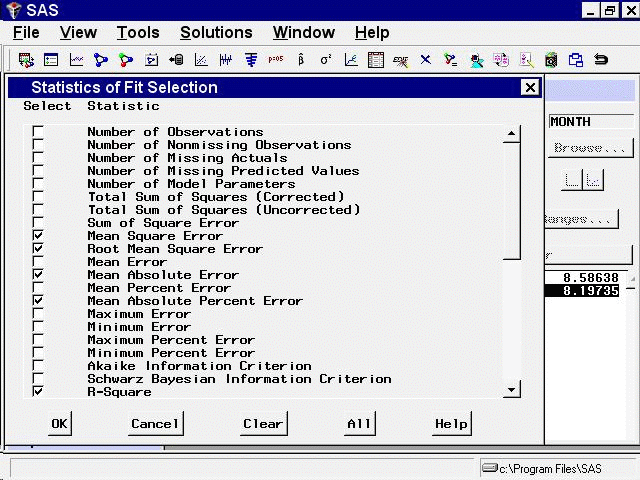This screenshot has height=480, width=640.
Task: Check the Number of Observations checkbox
Action: (x=38, y=132)
